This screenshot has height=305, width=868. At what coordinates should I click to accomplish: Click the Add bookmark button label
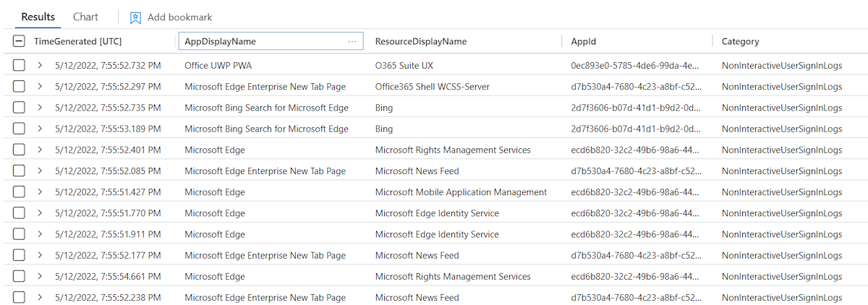pos(180,17)
